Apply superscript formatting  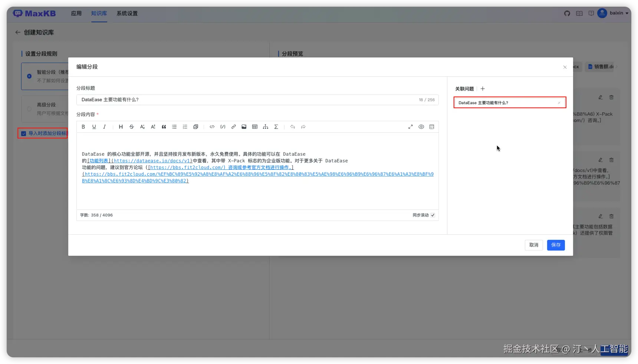pyautogui.click(x=153, y=127)
